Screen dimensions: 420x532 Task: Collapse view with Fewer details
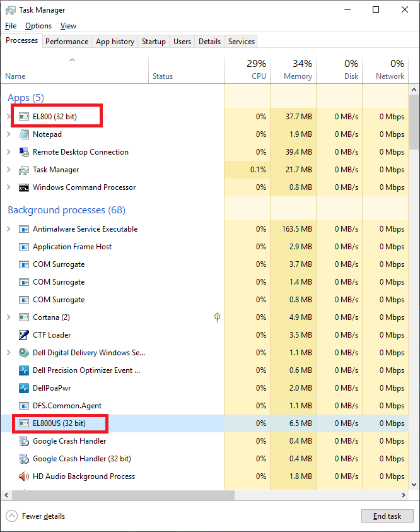(36, 516)
